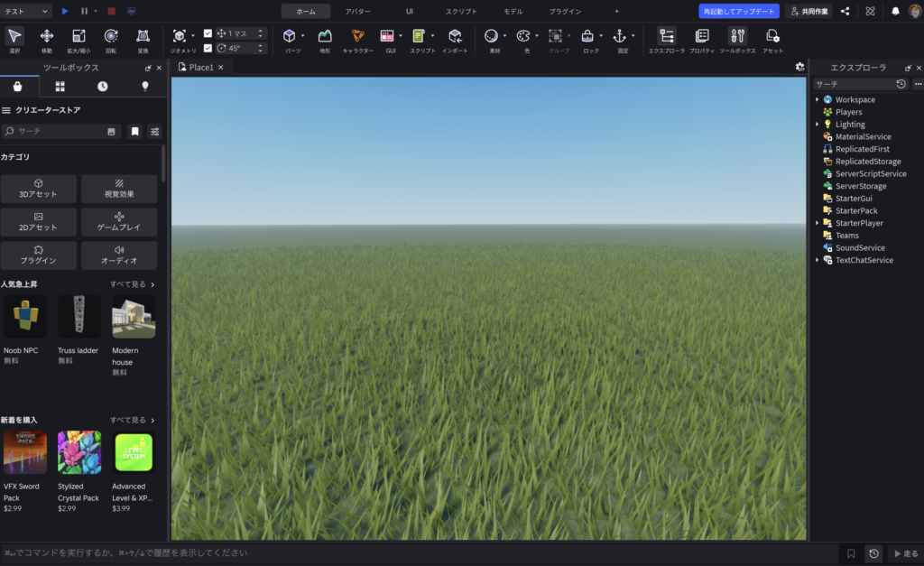Open the ジオメトリ dropdown arrow
924x566 pixels.
[193, 36]
